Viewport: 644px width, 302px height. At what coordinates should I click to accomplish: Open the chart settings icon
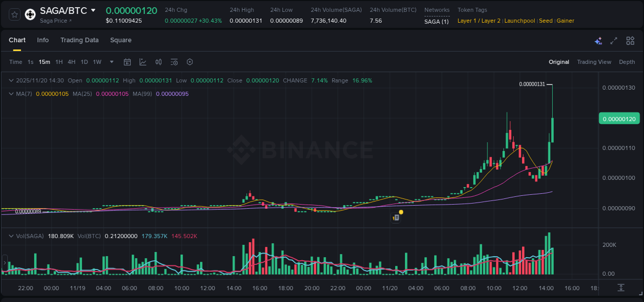(190, 61)
